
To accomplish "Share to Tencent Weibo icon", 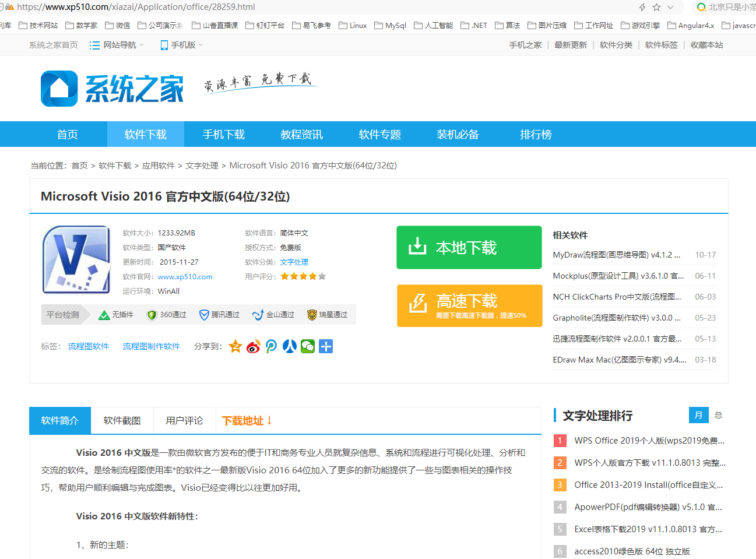I will pyautogui.click(x=272, y=346).
